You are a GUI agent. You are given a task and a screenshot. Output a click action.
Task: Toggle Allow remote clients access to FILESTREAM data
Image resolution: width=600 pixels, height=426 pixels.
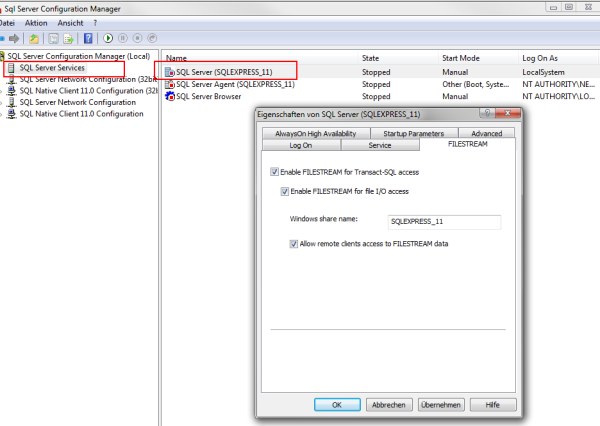click(x=293, y=244)
